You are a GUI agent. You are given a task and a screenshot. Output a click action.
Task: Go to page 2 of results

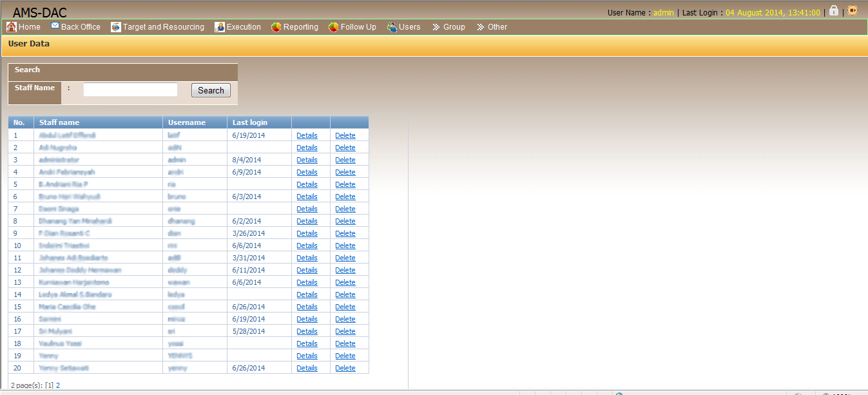pos(57,385)
